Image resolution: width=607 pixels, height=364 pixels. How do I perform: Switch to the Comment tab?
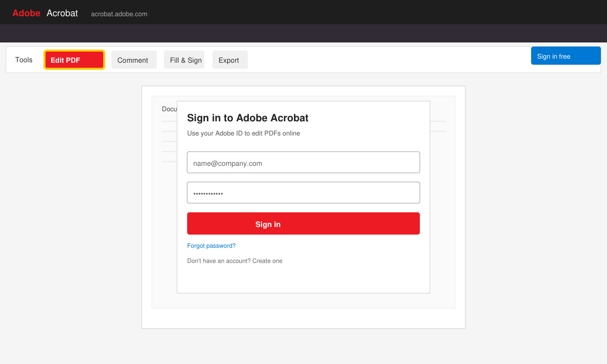[134, 60]
